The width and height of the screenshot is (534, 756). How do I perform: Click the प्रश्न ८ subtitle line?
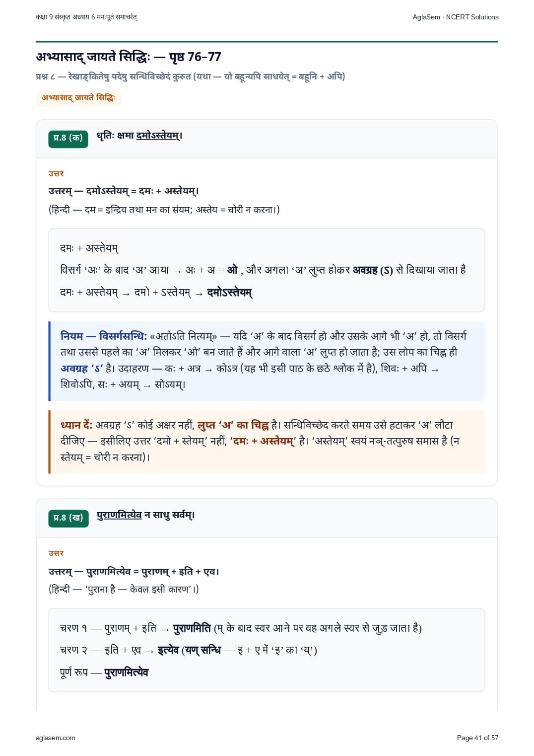(x=191, y=76)
